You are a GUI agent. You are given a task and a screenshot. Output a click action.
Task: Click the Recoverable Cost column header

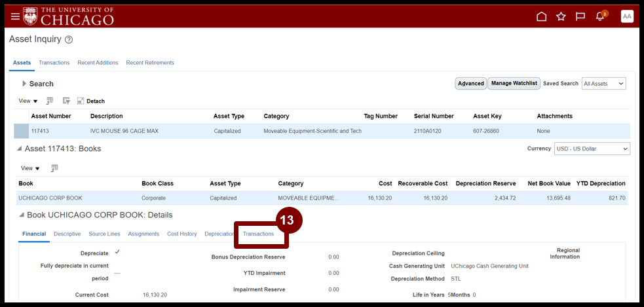423,183
